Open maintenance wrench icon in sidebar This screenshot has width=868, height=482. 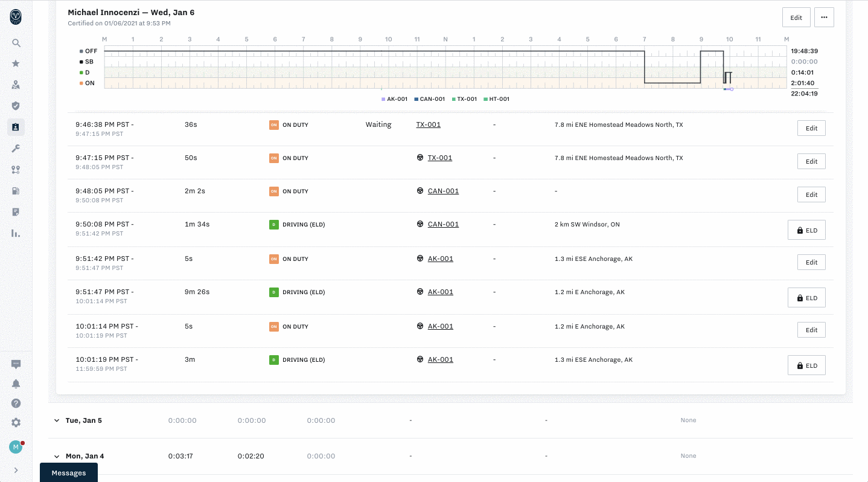[16, 149]
